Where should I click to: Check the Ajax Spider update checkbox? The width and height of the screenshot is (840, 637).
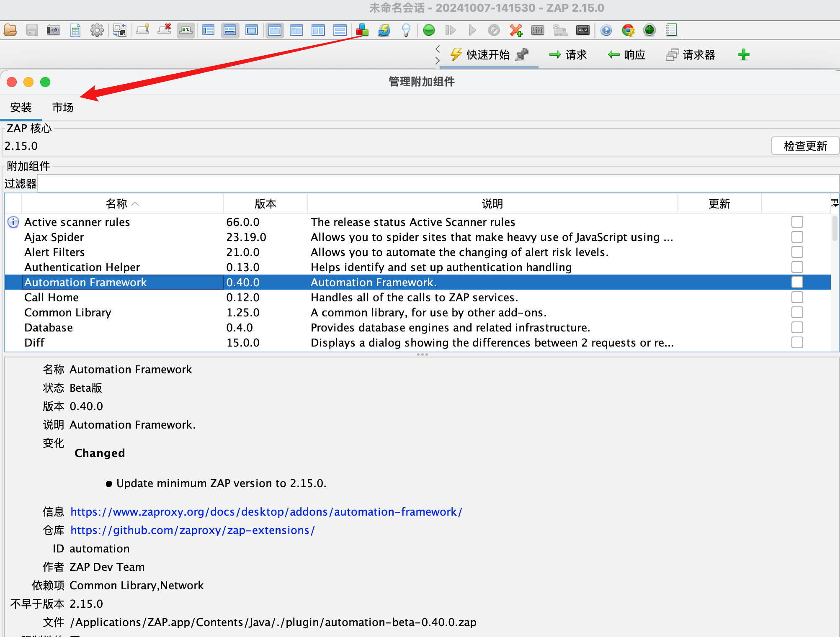pyautogui.click(x=797, y=237)
